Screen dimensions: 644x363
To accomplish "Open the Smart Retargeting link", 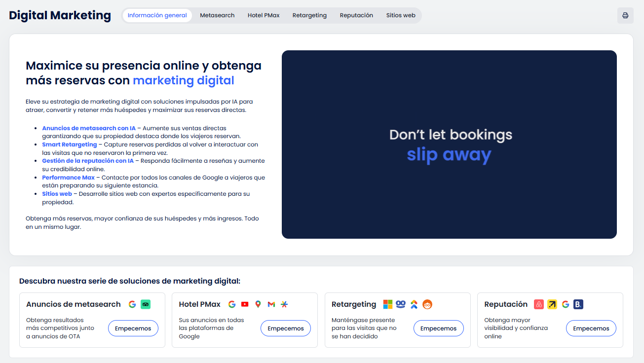I will coord(70,145).
